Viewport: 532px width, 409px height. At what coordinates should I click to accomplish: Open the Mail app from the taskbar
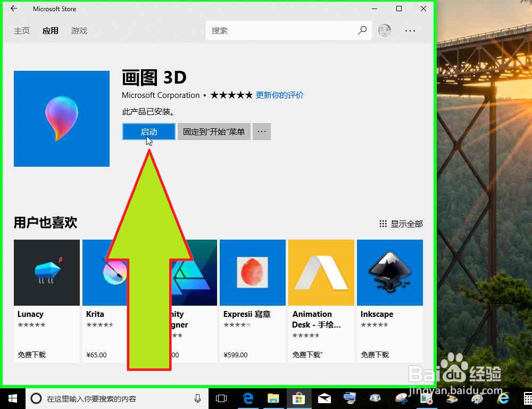[325, 398]
